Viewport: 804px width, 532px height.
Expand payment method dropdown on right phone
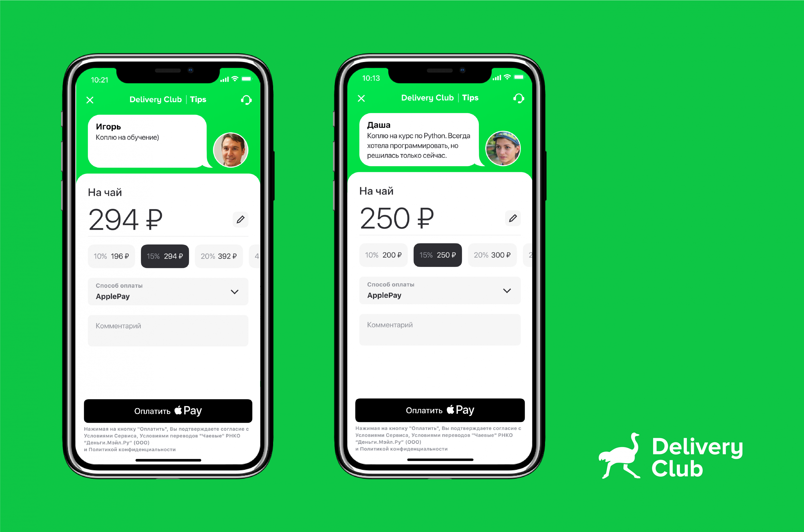[x=508, y=291]
